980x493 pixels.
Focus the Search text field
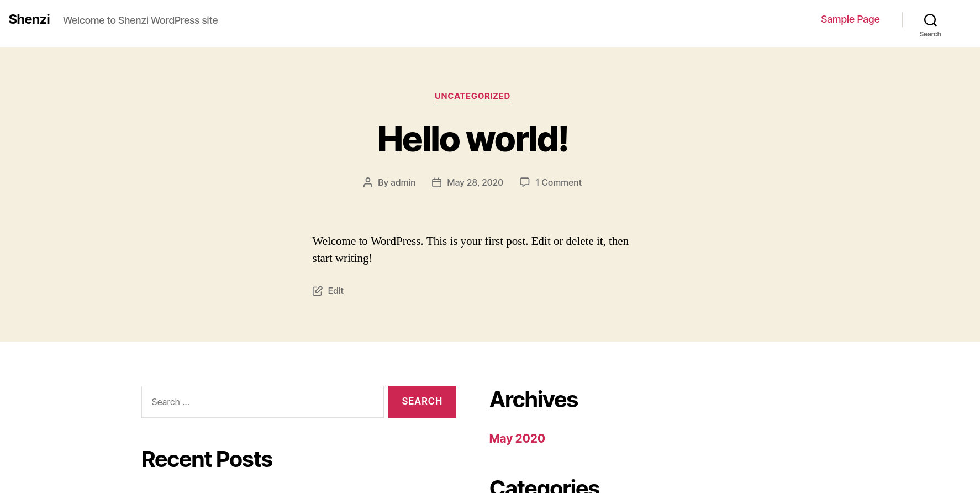(x=262, y=402)
